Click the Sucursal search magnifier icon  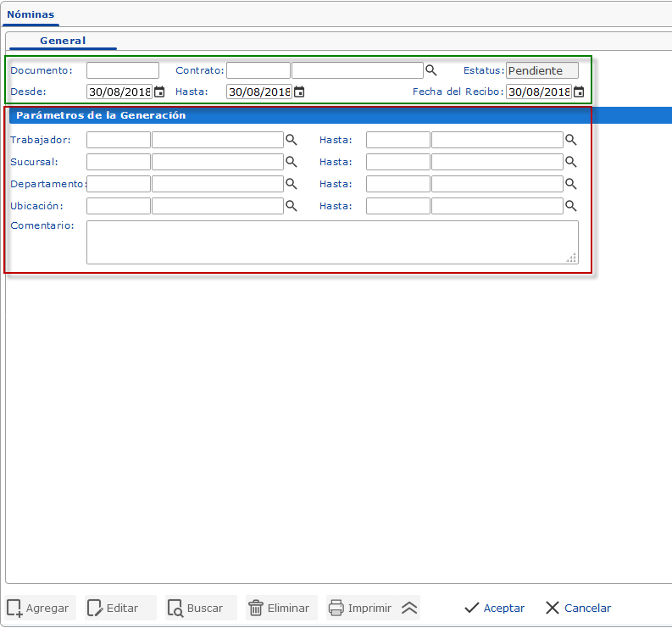tap(291, 162)
